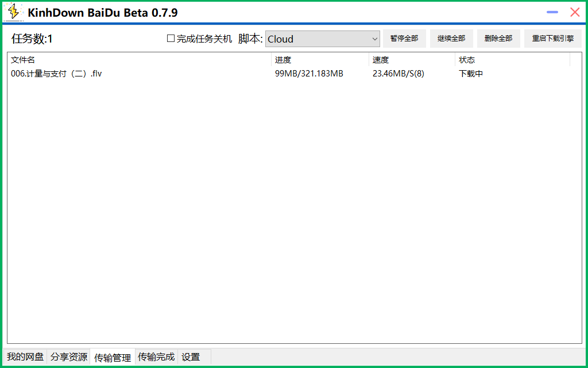Go to the 传输完成 tab
This screenshot has width=588, height=368.
coord(156,357)
